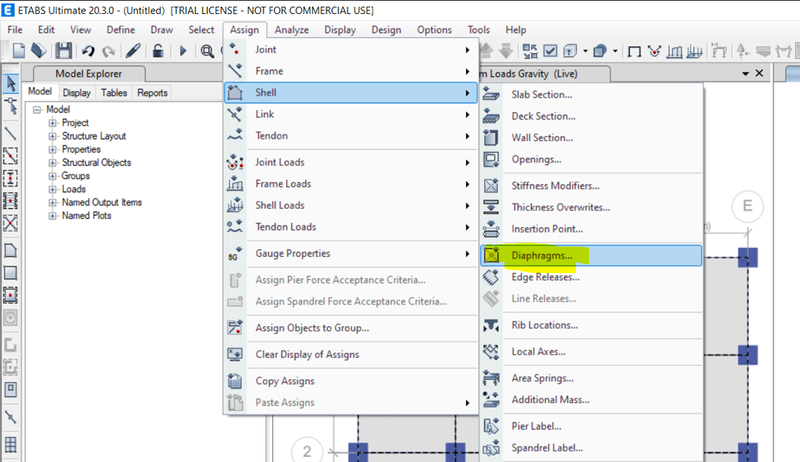This screenshot has height=462, width=800.
Task: Click the Save floppy disk icon
Action: click(x=63, y=50)
